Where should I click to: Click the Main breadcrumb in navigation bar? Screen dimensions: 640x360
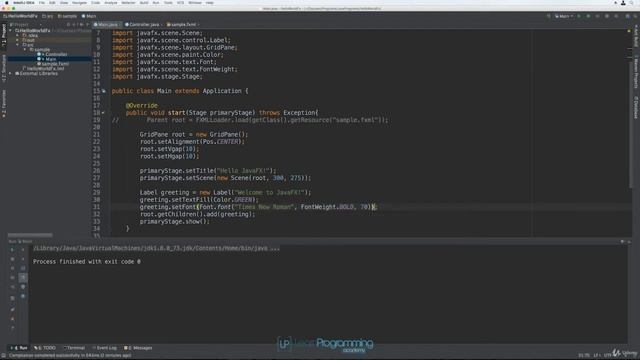click(89, 16)
